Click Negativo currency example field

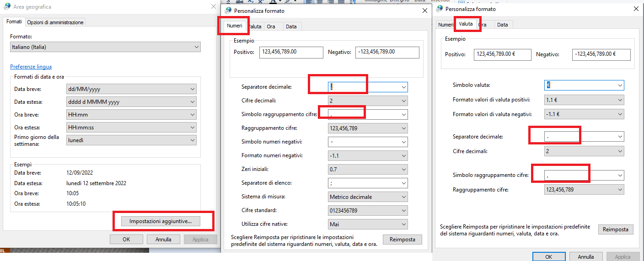[x=601, y=54]
